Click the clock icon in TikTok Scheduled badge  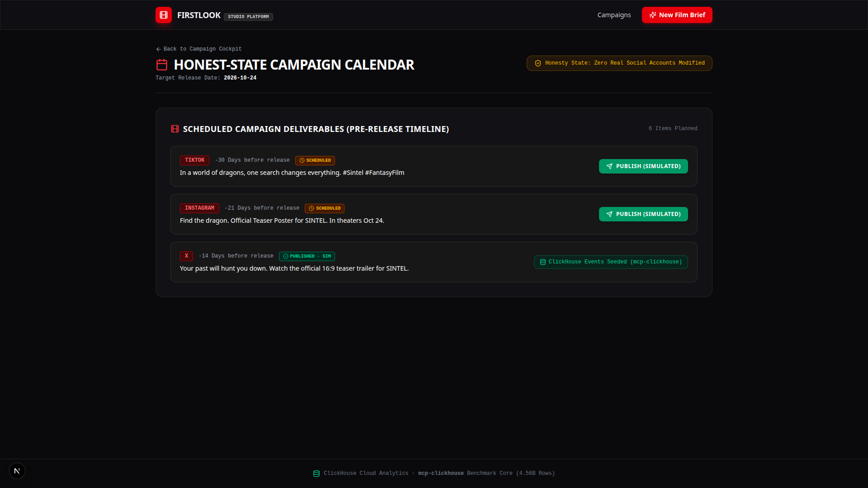pyautogui.click(x=302, y=160)
